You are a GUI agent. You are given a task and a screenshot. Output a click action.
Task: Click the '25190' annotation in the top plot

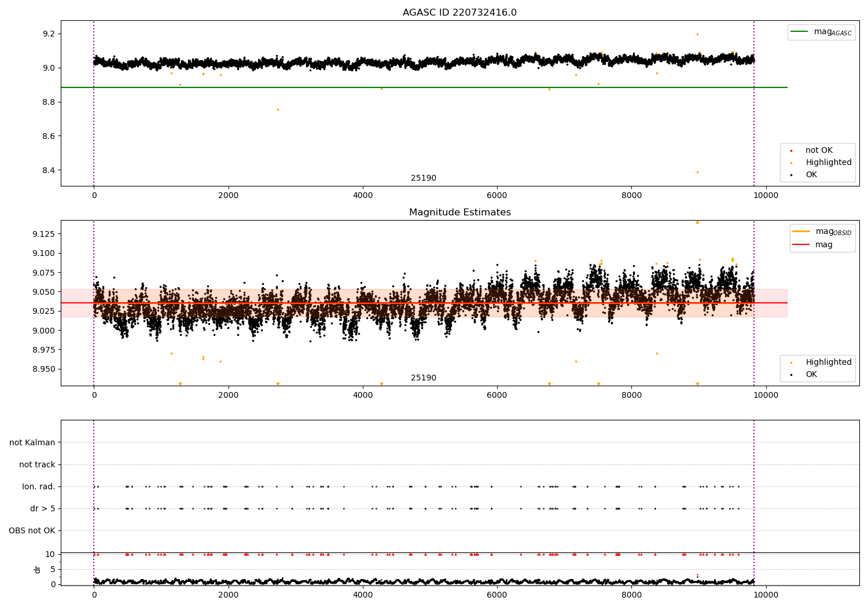424,178
